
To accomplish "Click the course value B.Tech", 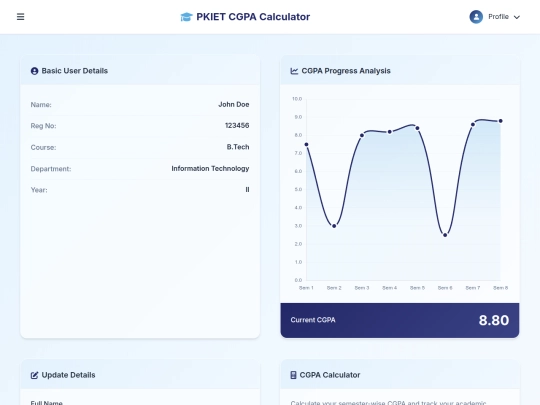I will point(238,147).
